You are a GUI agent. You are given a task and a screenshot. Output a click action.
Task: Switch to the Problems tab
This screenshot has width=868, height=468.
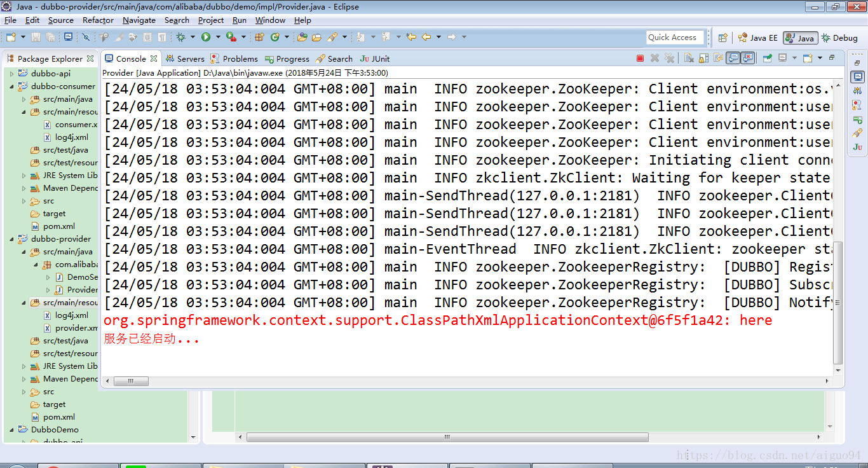(x=234, y=59)
